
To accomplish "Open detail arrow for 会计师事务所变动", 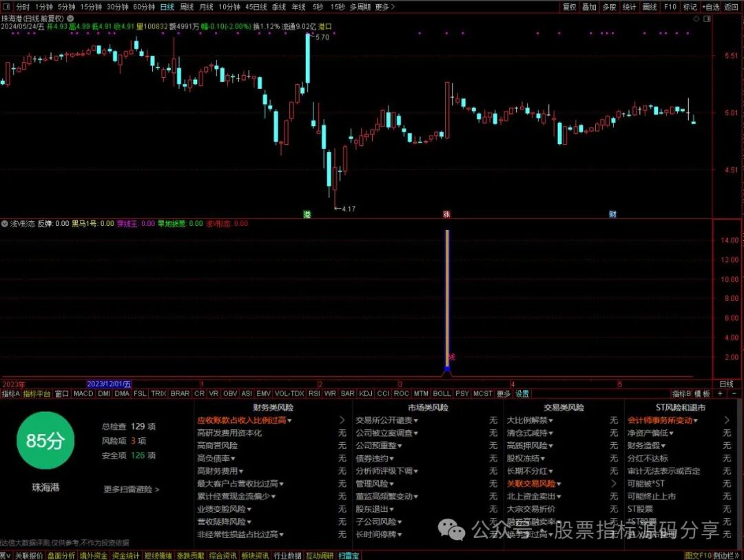I will click(727, 420).
